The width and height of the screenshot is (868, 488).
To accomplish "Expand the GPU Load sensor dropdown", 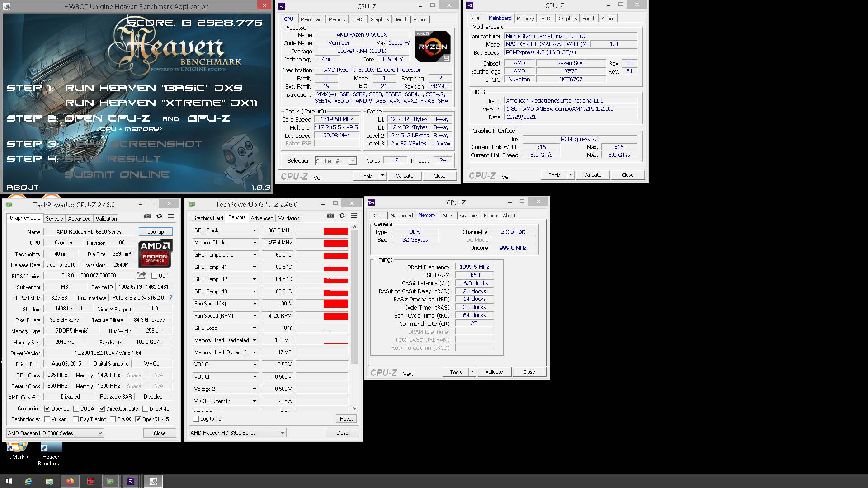I will pos(255,328).
